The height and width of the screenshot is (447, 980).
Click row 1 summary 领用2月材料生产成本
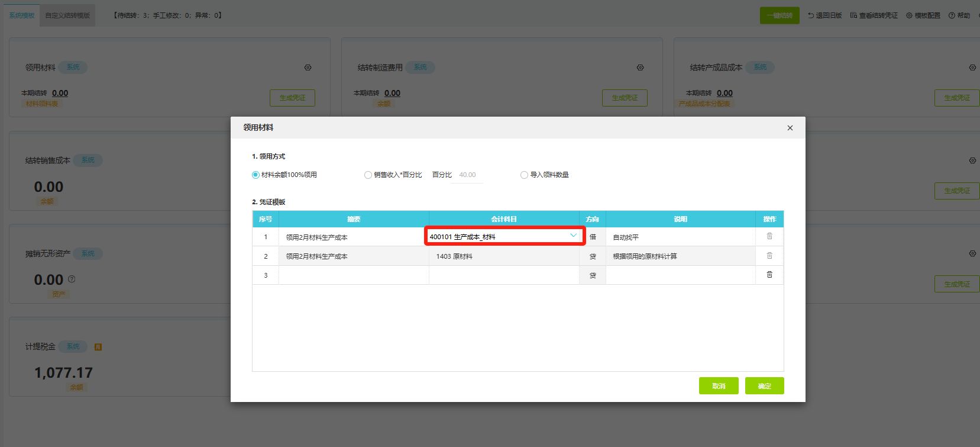pyautogui.click(x=354, y=237)
